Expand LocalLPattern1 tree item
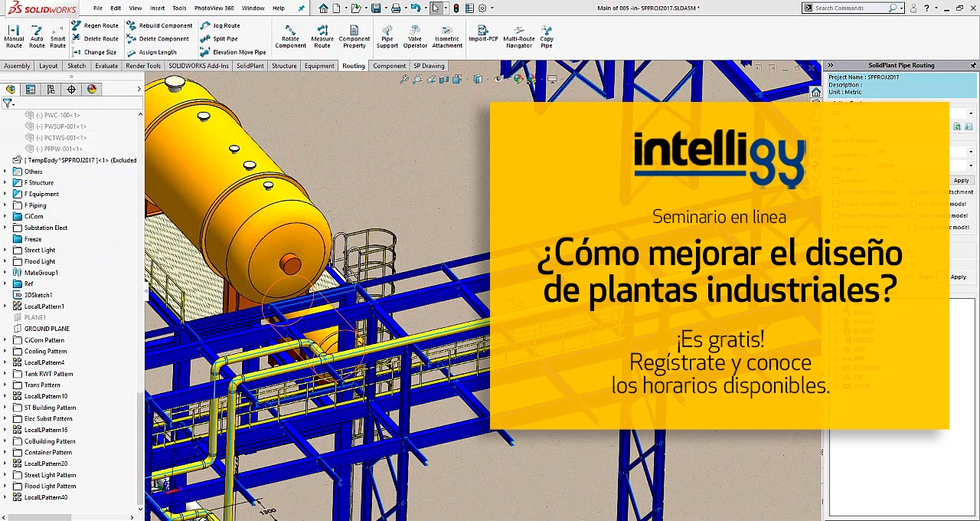Image resolution: width=980 pixels, height=521 pixels. pos(5,306)
